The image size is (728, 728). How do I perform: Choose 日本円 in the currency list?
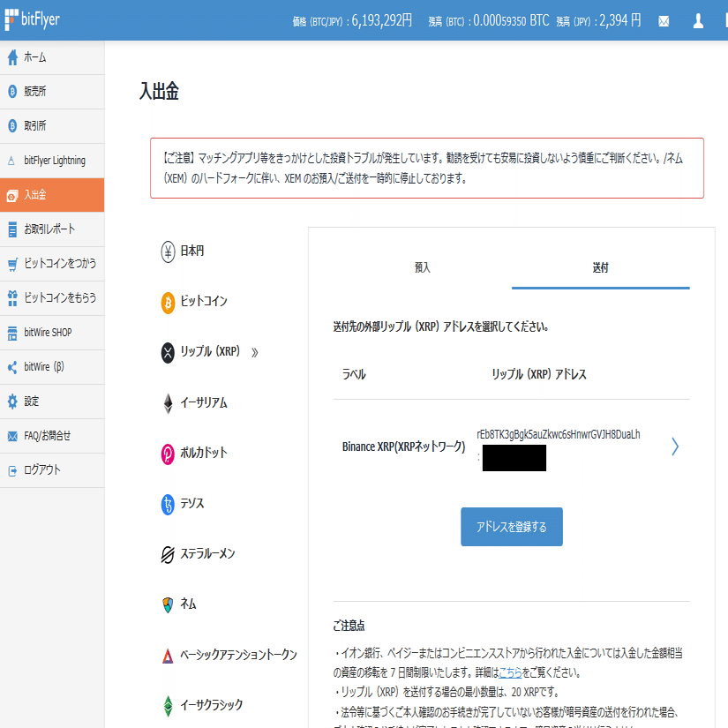(192, 251)
